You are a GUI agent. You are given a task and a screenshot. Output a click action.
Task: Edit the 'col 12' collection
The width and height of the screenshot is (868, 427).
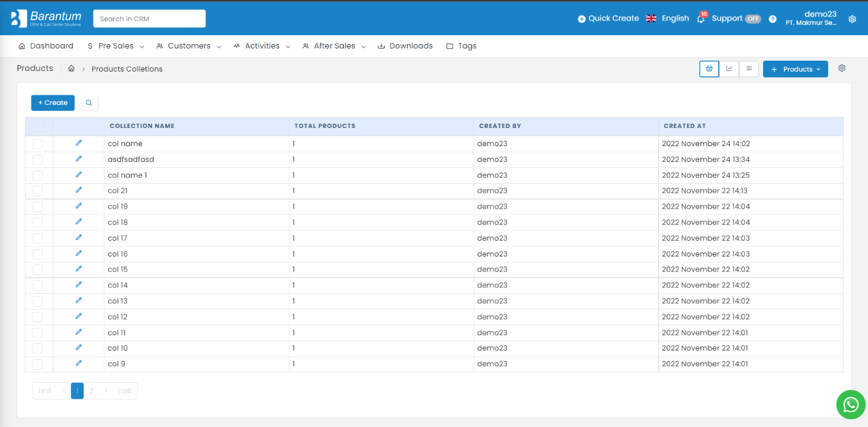78,316
